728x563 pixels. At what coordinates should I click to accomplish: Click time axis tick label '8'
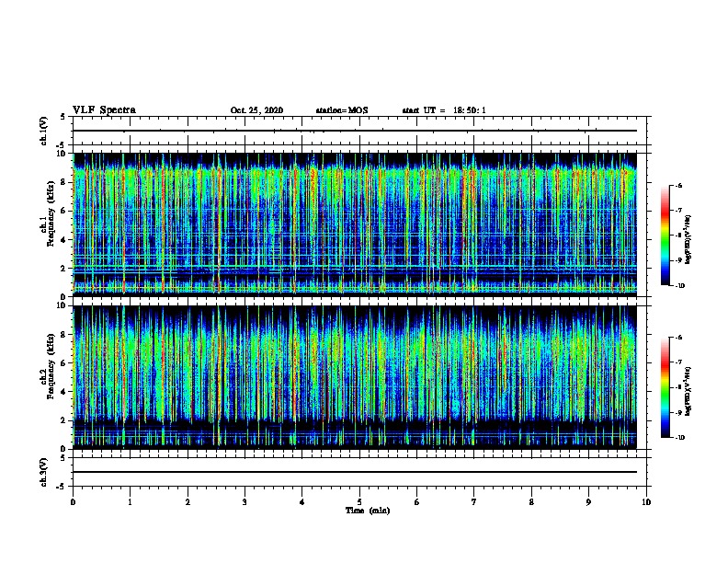click(x=531, y=502)
